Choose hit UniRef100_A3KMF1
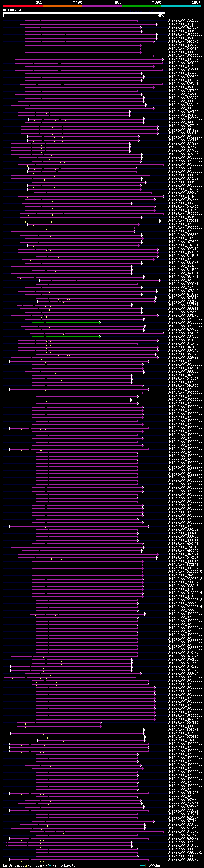 click(x=183, y=544)
